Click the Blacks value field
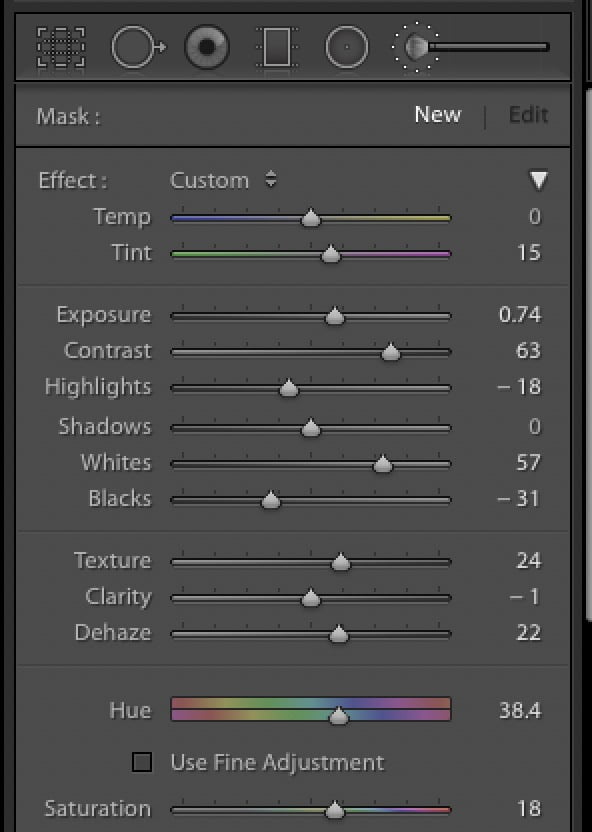The height and width of the screenshot is (832, 592). 518,499
